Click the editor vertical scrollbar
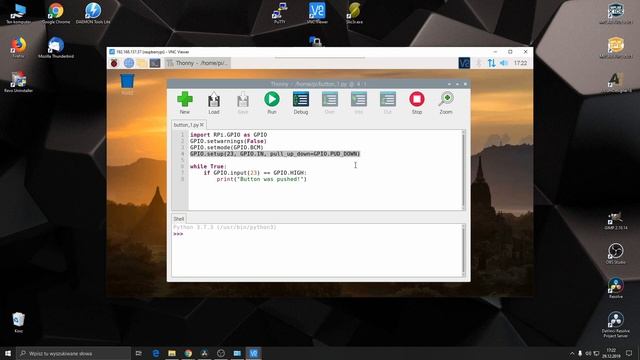This screenshot has width=640, height=360. click(463, 169)
